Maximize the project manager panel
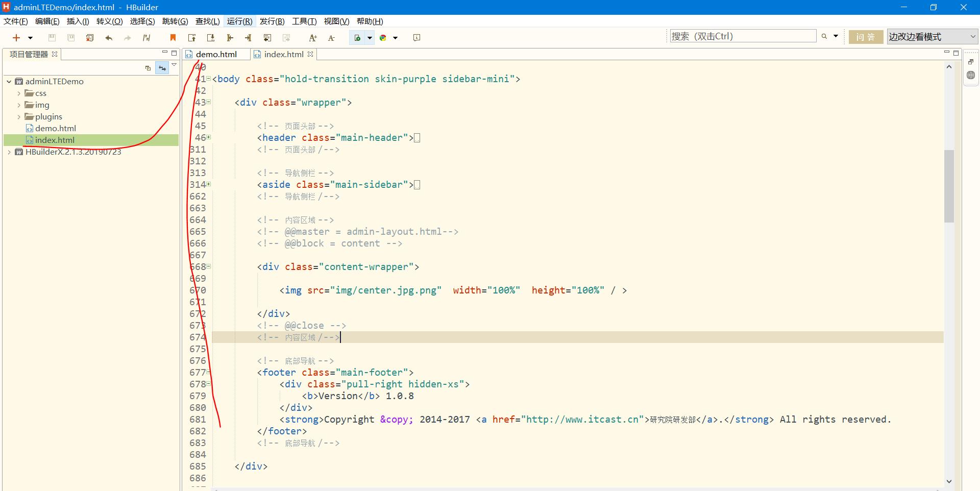 (x=174, y=53)
